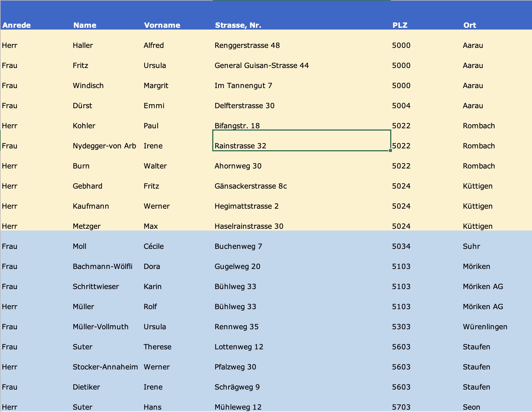
Task: Select the cell containing Rainstrasse 32
Action: click(301, 141)
